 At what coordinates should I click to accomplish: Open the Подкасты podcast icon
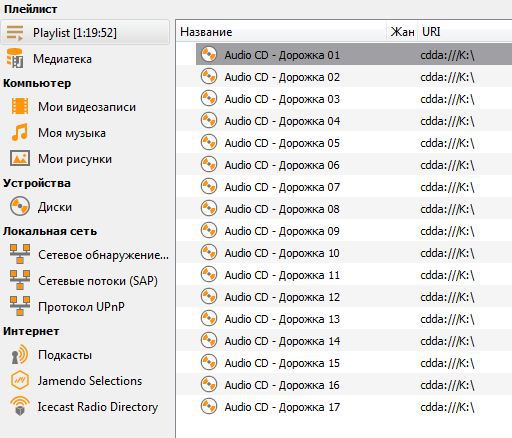pyautogui.click(x=19, y=355)
